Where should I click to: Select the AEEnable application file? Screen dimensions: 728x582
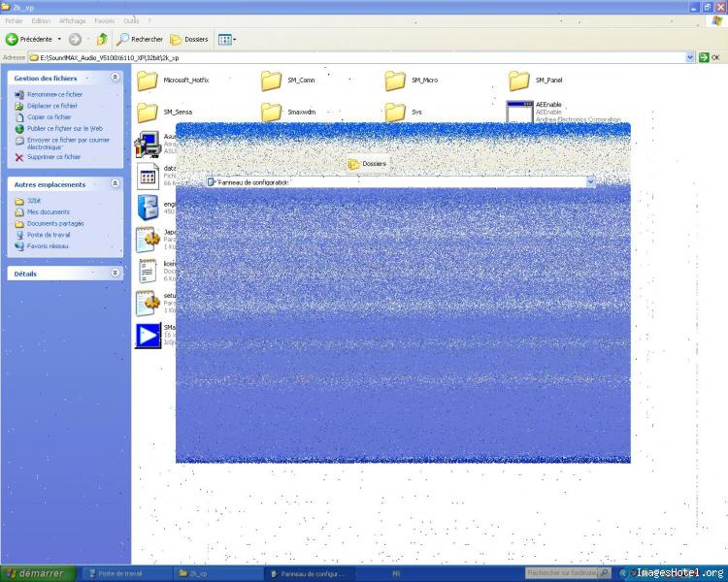coord(519,111)
